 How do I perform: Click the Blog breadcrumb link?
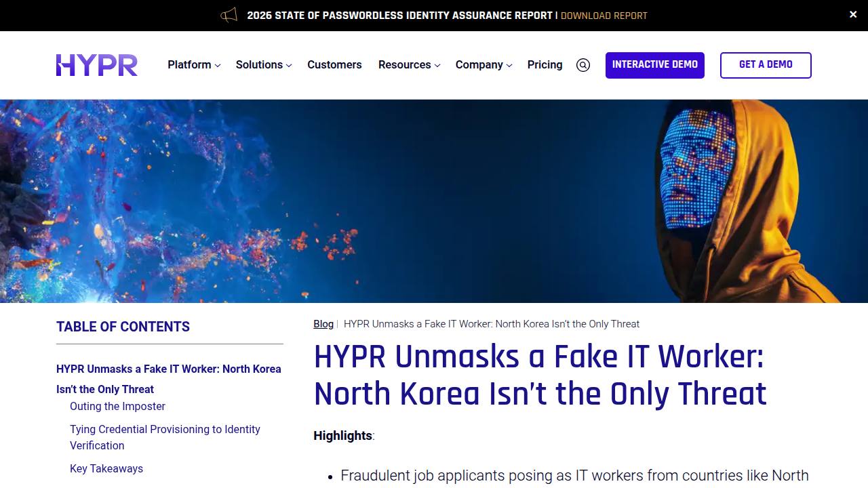coord(323,324)
